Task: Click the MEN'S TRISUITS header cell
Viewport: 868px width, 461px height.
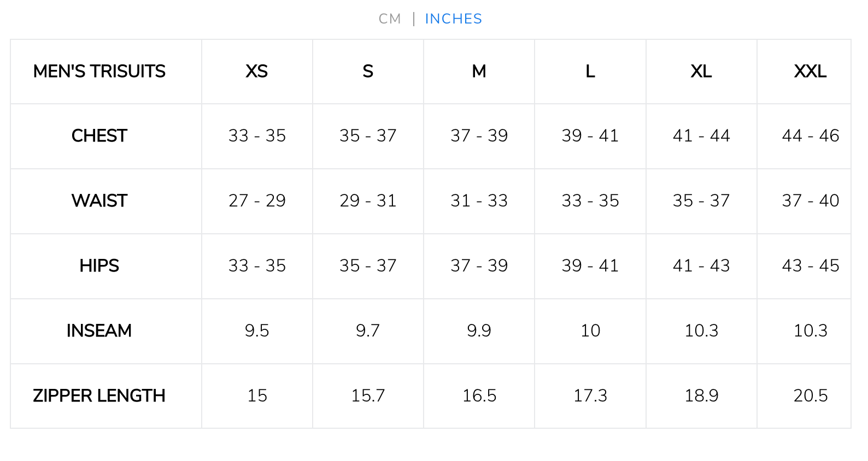Action: pos(99,72)
